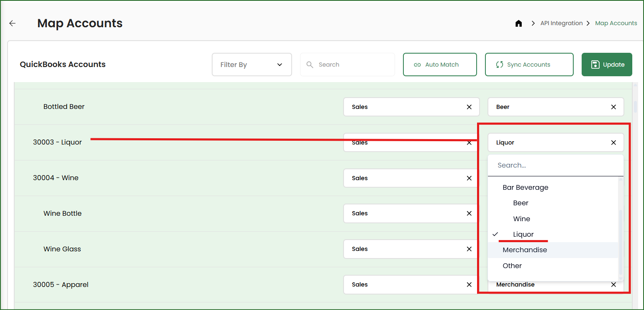Save mappings with the Update button

pyautogui.click(x=607, y=65)
